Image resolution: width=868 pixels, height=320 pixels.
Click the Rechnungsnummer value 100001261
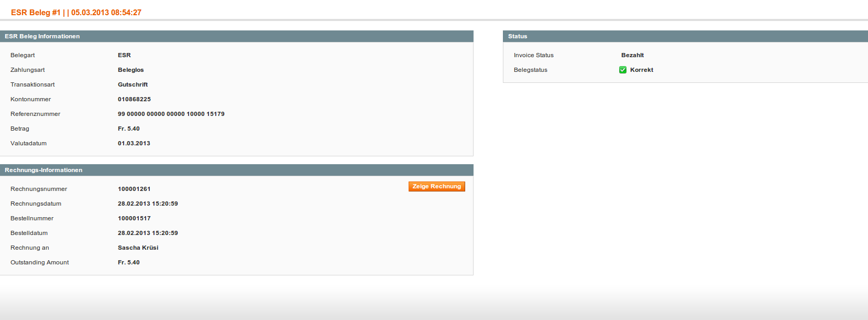134,189
